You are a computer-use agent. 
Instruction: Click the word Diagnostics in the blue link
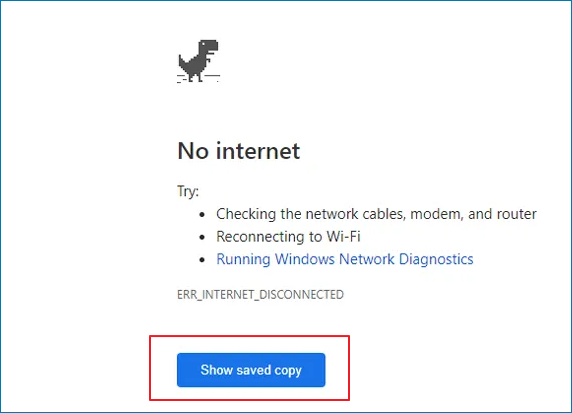pyautogui.click(x=436, y=259)
